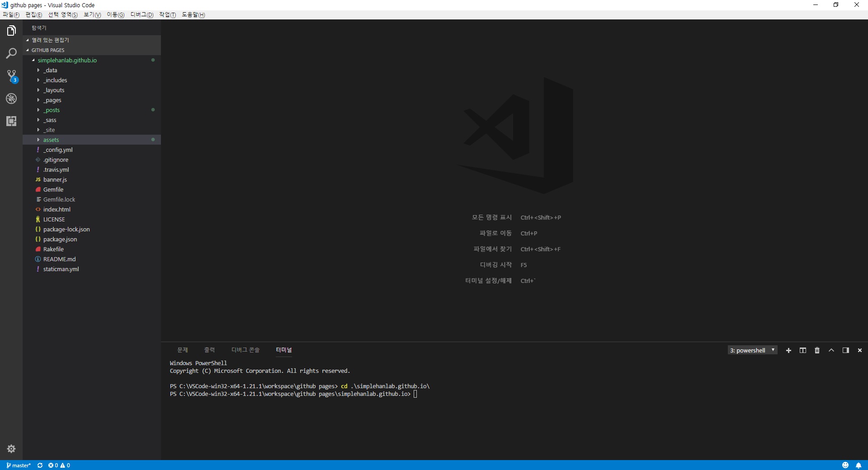Switch to the 출력 panel tab
The height and width of the screenshot is (470, 868).
[x=209, y=350]
